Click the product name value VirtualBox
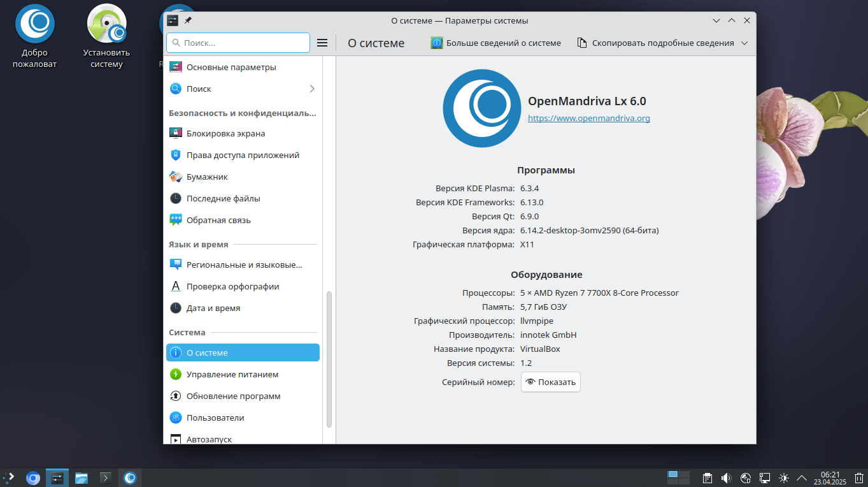 pos(540,349)
